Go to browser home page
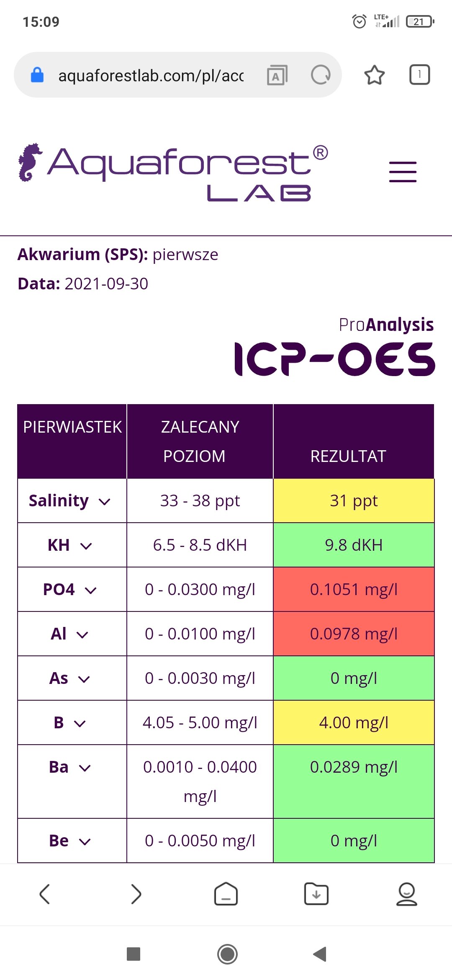This screenshot has width=452, height=980. click(x=226, y=894)
